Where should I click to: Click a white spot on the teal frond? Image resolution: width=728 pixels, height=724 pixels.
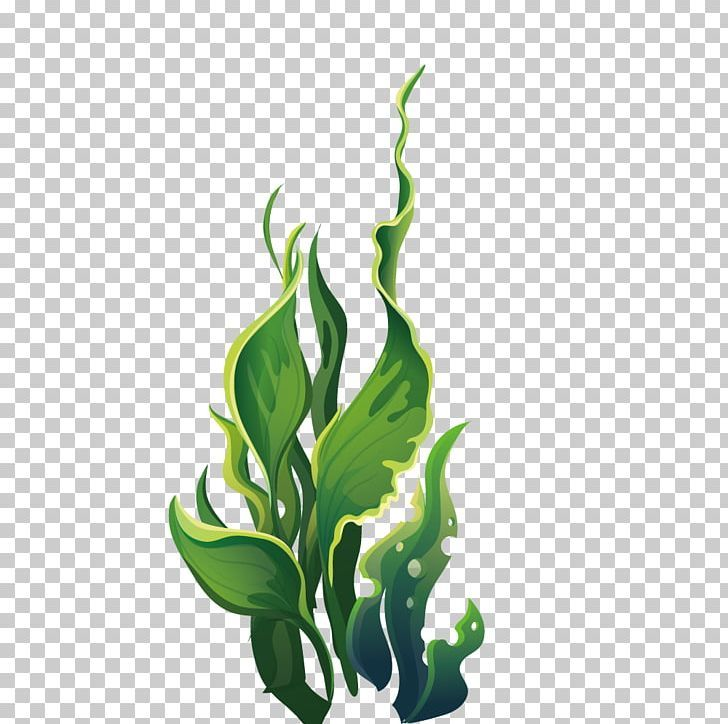pos(414,569)
